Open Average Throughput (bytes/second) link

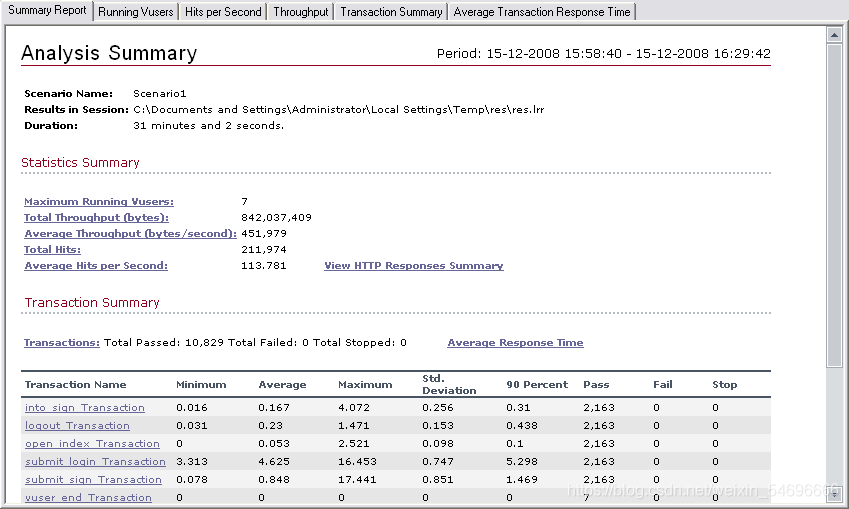130,233
